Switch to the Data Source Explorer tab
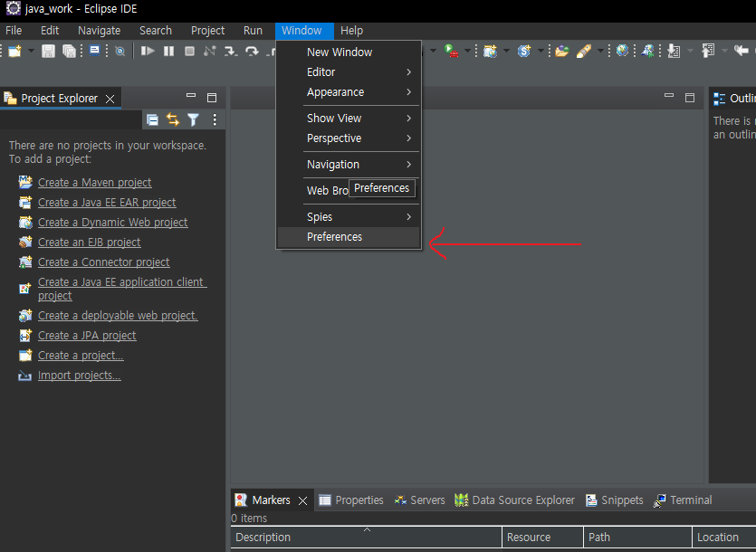Screen dimensions: 756x552 point(514,500)
